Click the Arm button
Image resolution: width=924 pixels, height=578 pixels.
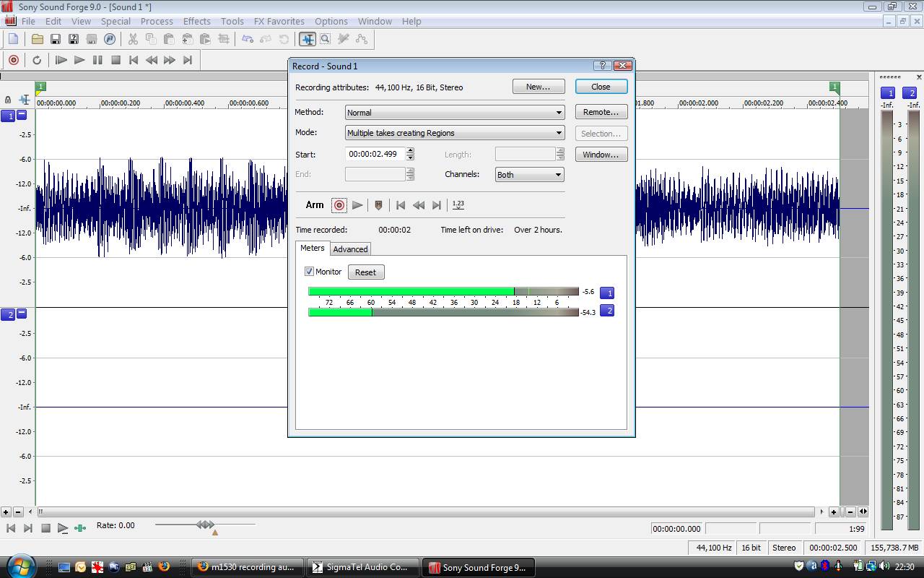[x=315, y=205]
